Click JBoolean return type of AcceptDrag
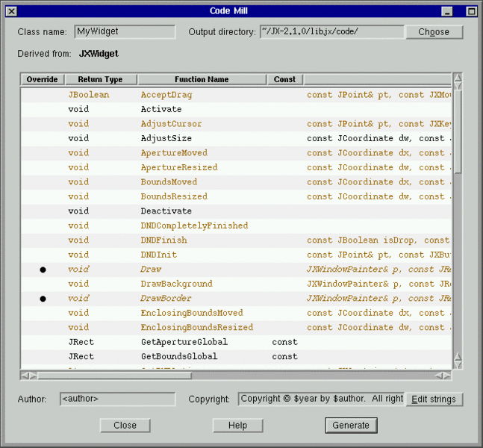Image resolution: width=483 pixels, height=448 pixels. (89, 95)
